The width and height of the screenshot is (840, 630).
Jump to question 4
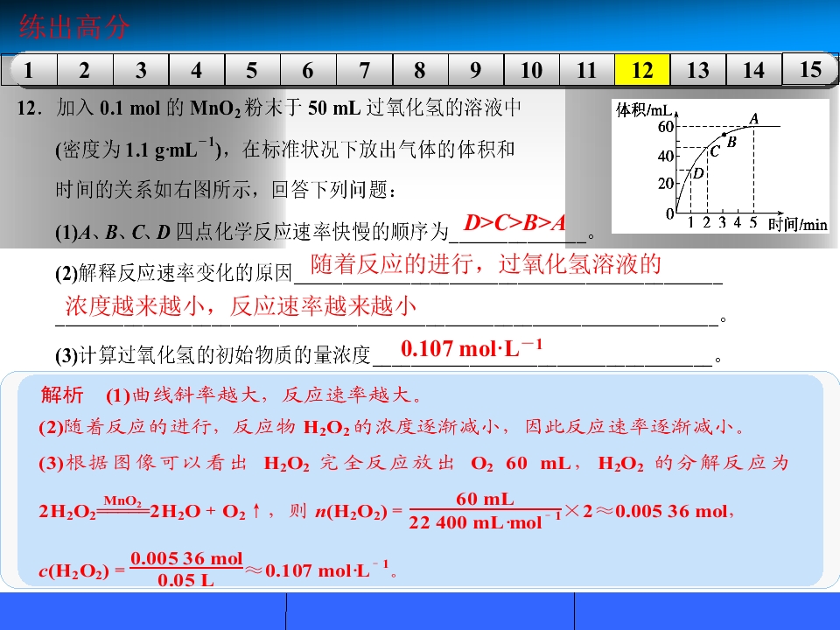pyautogui.click(x=197, y=70)
